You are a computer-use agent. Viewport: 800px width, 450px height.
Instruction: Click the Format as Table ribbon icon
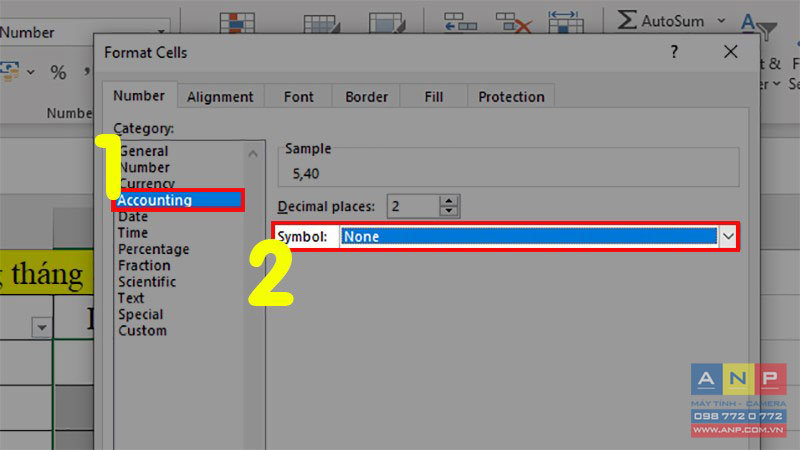pos(321,23)
